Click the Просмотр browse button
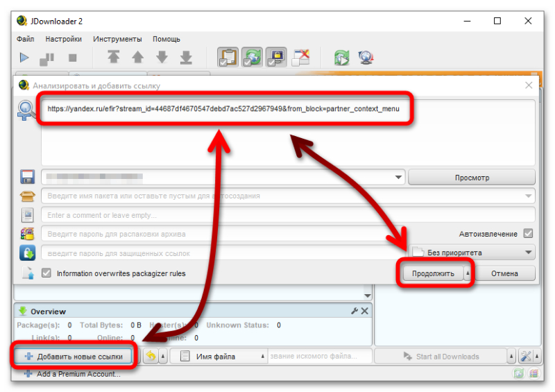The image size is (555, 392). click(472, 178)
